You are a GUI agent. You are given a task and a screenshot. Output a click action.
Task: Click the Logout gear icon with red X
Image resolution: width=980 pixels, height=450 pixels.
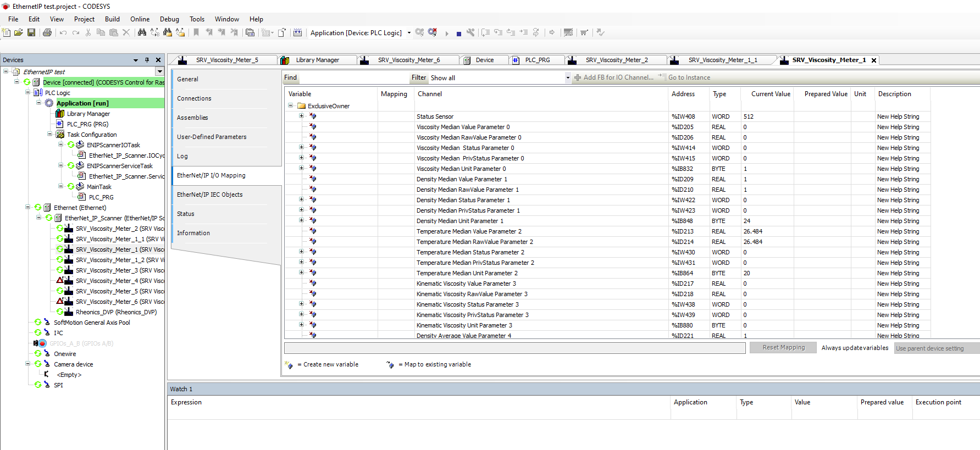(x=433, y=32)
